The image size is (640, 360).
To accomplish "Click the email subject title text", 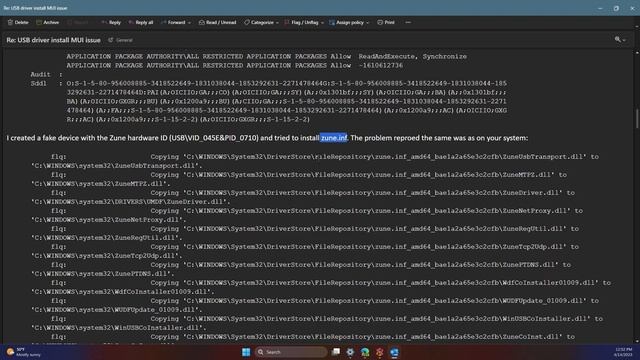I will coord(53,40).
